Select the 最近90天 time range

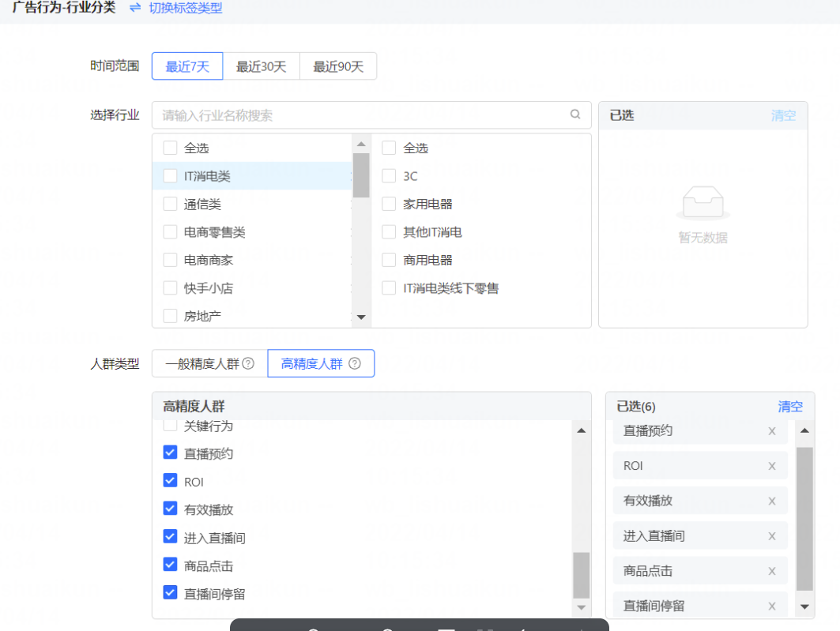tap(337, 66)
